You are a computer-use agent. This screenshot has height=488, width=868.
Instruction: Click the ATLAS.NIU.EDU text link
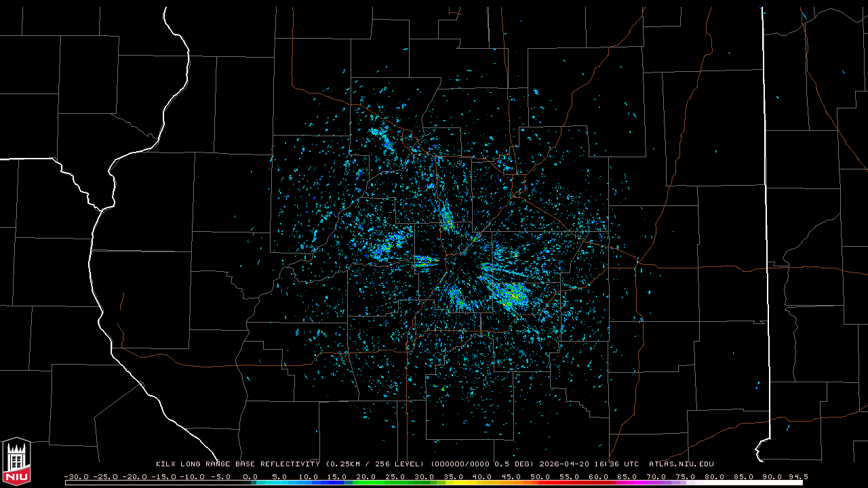[x=681, y=464]
